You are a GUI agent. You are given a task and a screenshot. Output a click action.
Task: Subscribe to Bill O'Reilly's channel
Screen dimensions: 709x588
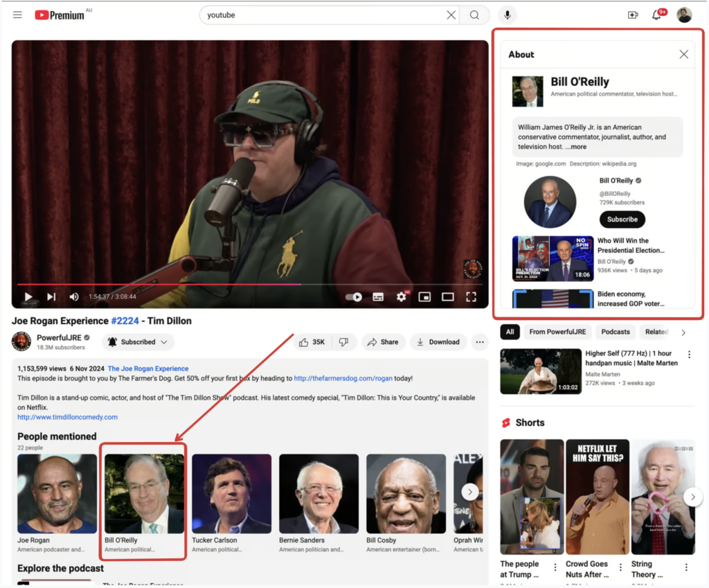point(622,220)
